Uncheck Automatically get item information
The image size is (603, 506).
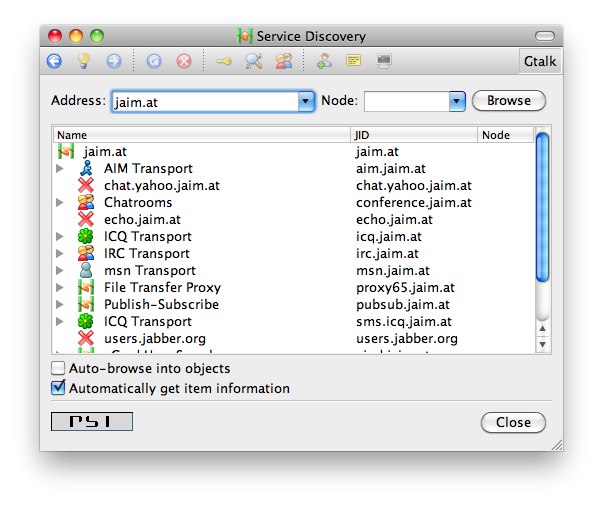(58, 388)
